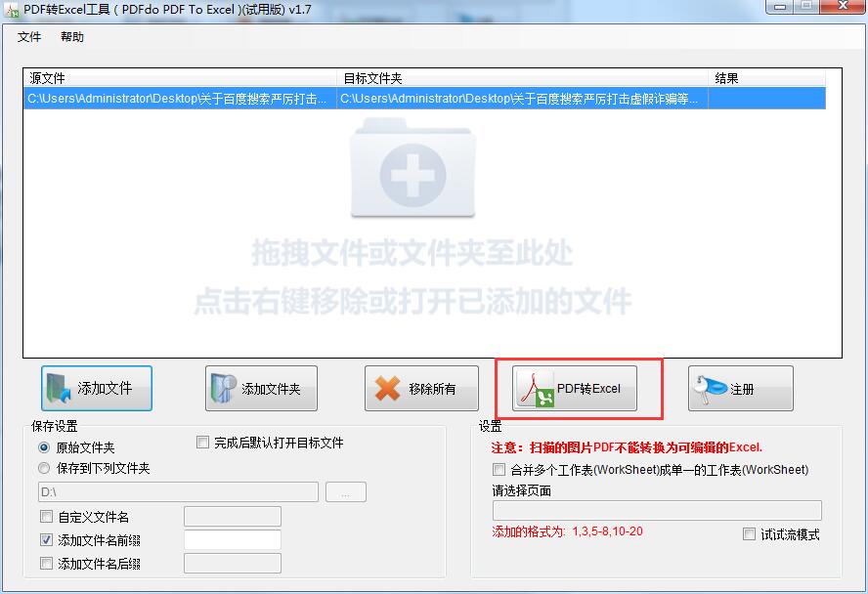The width and height of the screenshot is (868, 594).
Task: Select the source file path row cell
Action: [x=181, y=99]
